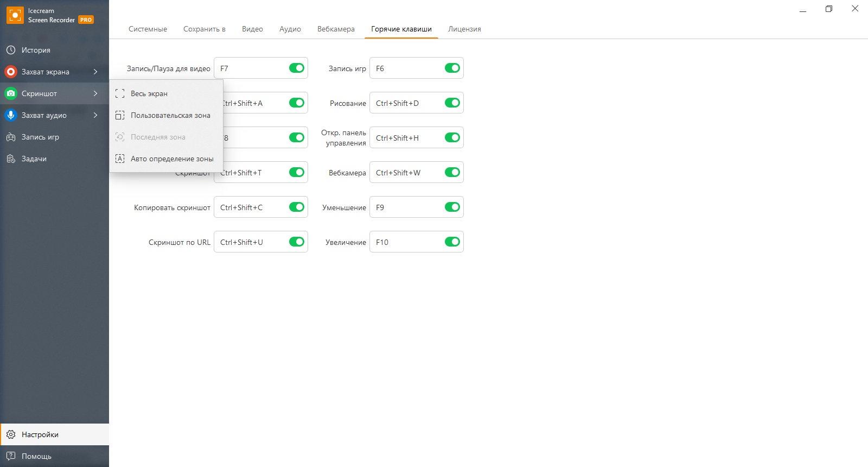
Task: Choose the auto area detection icon
Action: pos(120,159)
